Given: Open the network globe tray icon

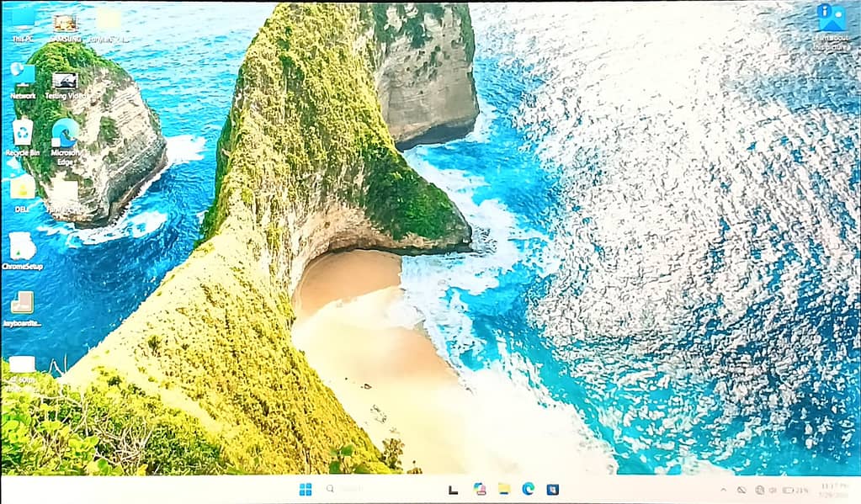Looking at the screenshot, I should [760, 490].
